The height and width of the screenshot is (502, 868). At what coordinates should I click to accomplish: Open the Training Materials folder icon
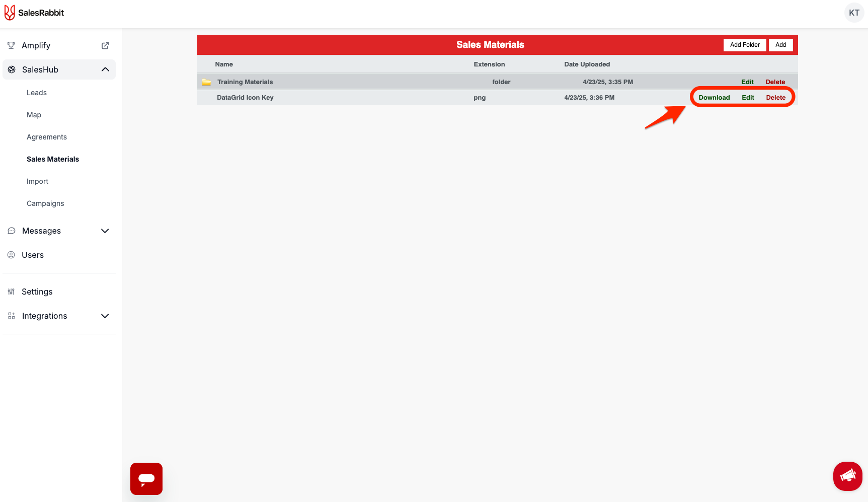point(206,82)
